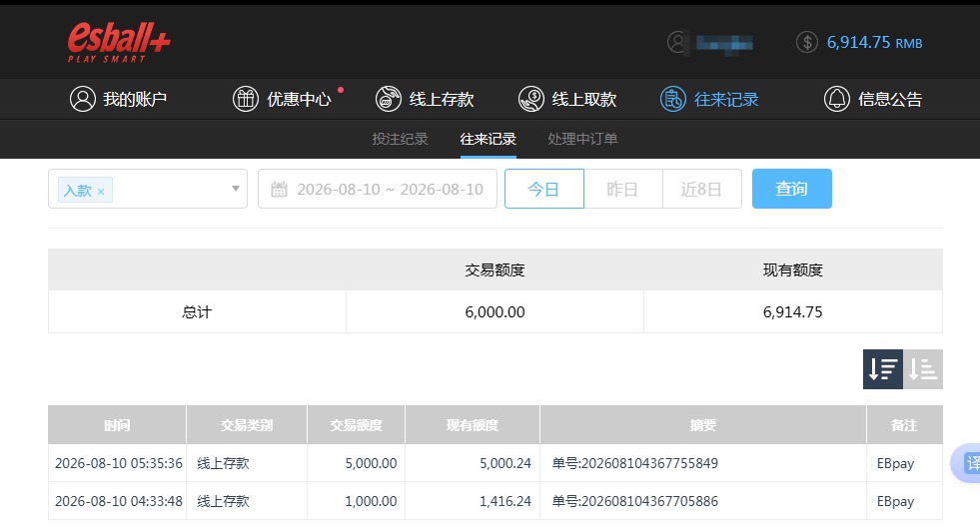Switch to 投注纪录 tab

coord(400,139)
